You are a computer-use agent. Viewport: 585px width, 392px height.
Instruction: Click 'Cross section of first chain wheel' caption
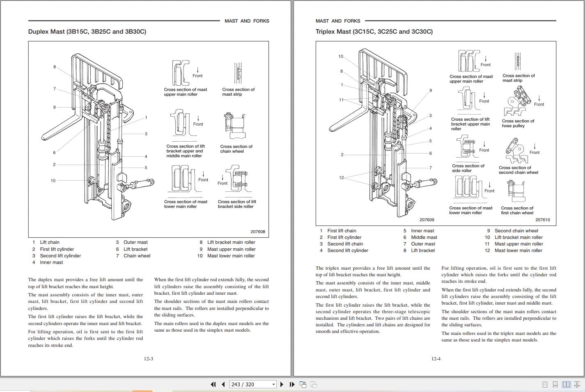pos(517,210)
